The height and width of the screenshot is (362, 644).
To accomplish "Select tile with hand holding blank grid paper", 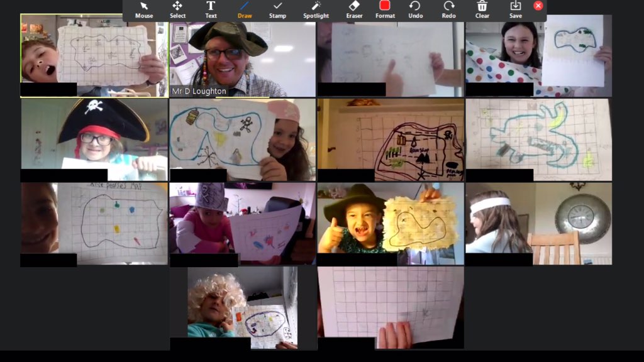I will 391,308.
